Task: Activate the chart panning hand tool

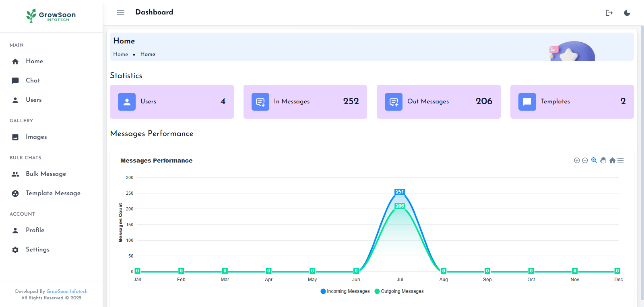Action: (x=603, y=161)
